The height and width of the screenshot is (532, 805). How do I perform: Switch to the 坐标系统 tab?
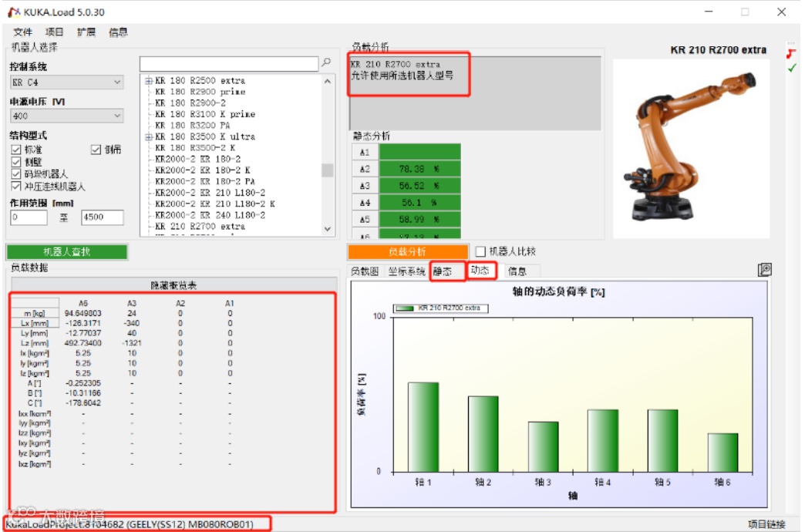point(406,271)
